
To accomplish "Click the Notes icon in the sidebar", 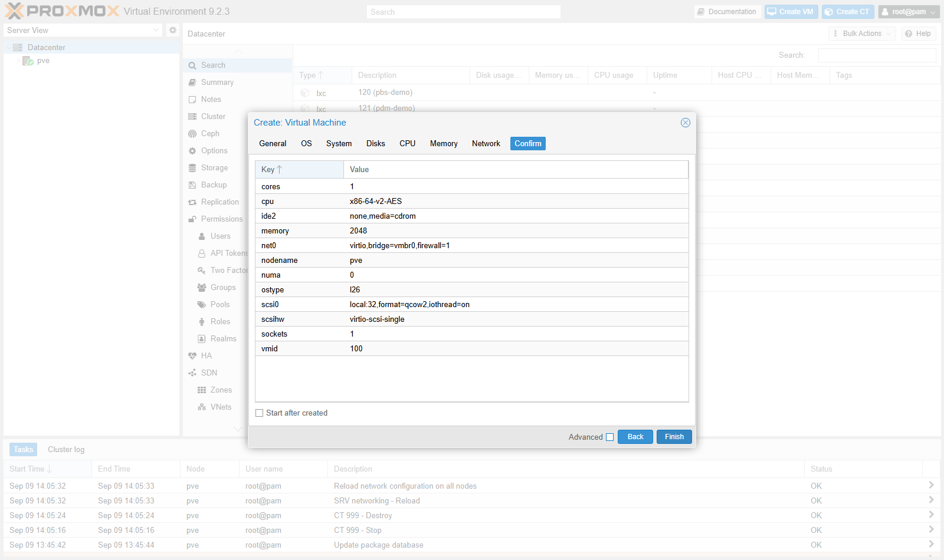I will [192, 100].
